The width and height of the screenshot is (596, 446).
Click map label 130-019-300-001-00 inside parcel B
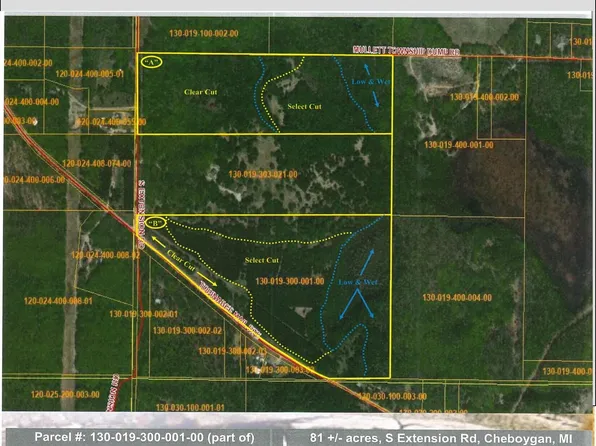[290, 281]
